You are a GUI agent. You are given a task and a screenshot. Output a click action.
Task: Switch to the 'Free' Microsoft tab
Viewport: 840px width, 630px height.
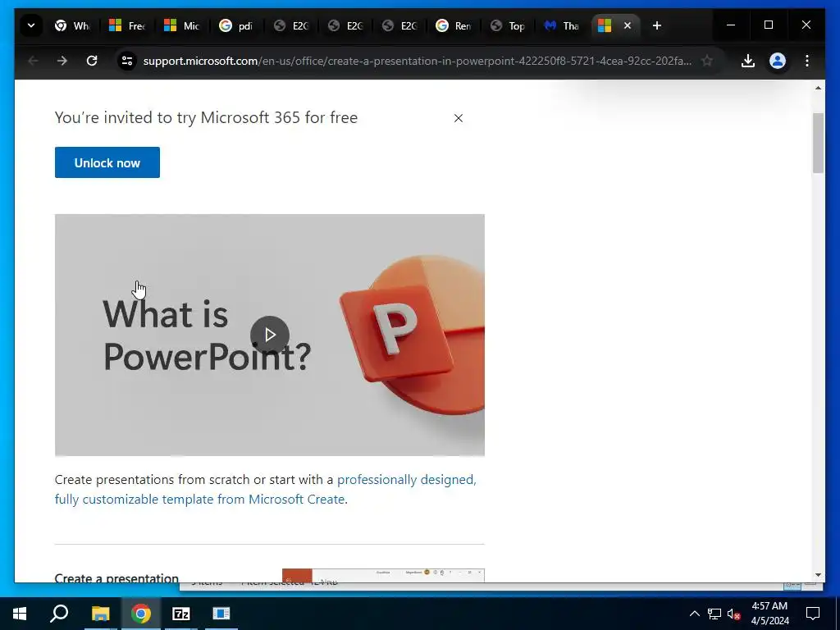coord(127,25)
